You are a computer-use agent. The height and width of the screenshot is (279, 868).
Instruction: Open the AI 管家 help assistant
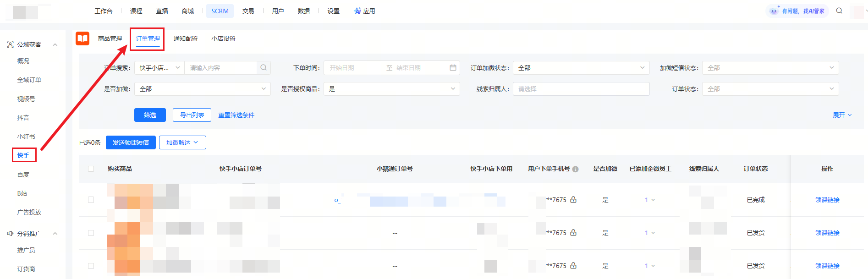(797, 11)
